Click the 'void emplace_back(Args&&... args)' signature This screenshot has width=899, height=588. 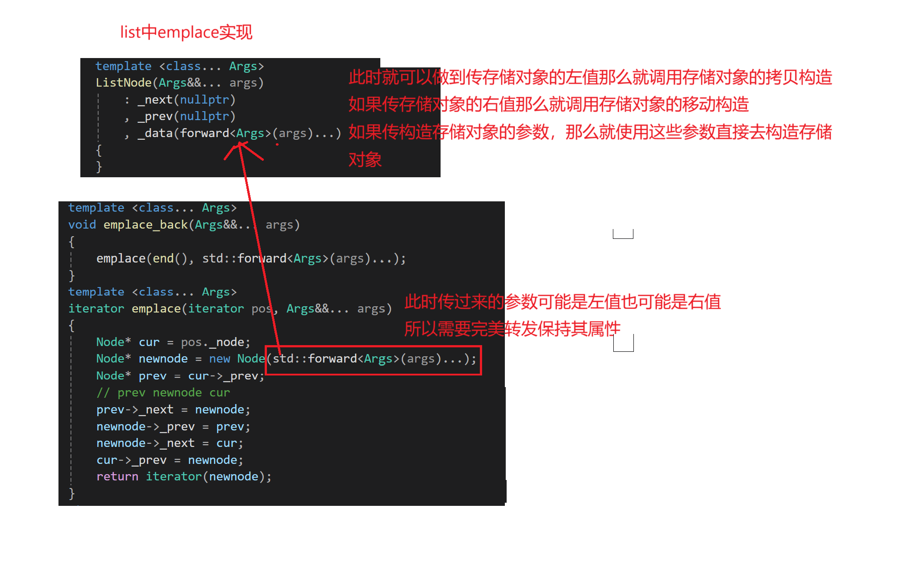(183, 225)
